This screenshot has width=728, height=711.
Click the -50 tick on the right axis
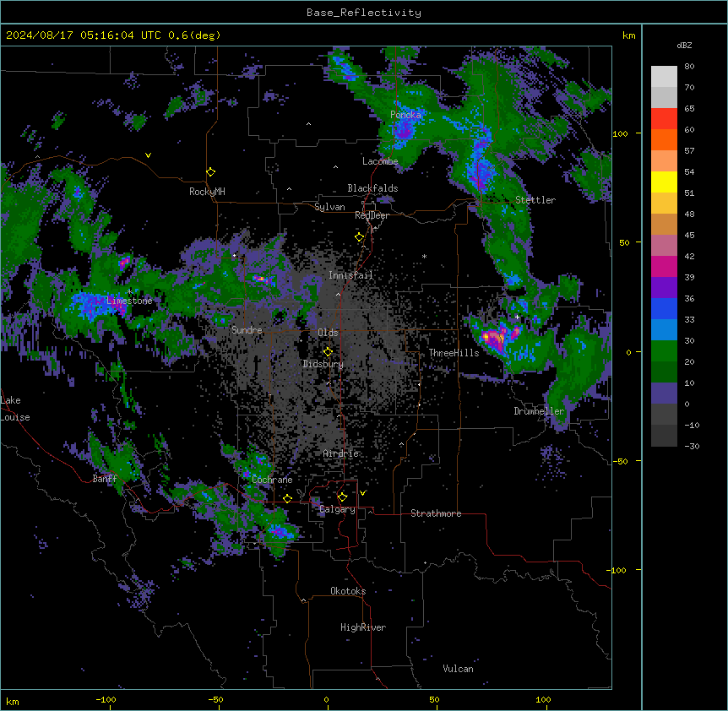pos(619,461)
